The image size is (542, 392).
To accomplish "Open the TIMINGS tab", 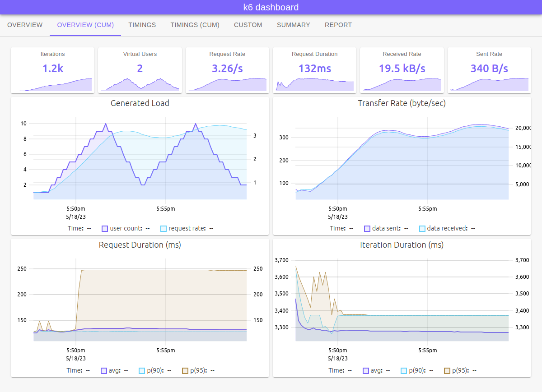I will click(x=142, y=25).
